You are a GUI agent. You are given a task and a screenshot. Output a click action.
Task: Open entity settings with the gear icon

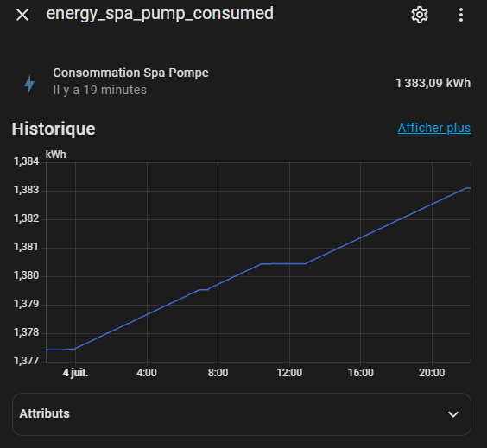coord(420,15)
